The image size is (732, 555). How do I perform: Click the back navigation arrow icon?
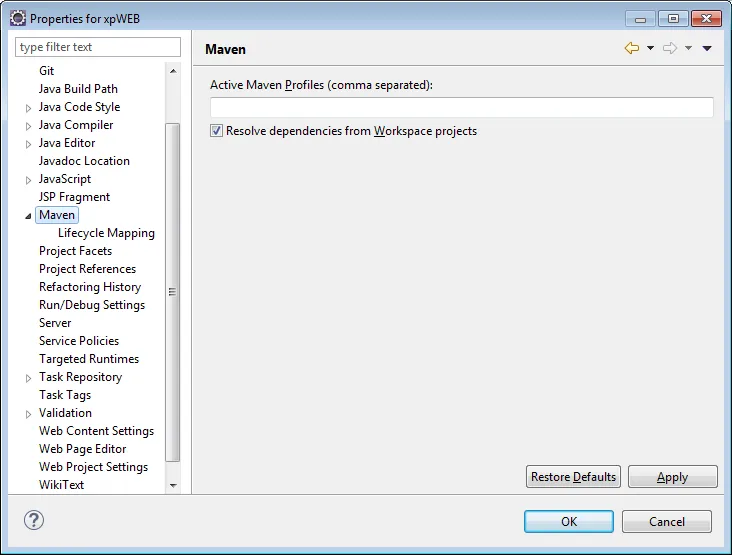click(632, 48)
